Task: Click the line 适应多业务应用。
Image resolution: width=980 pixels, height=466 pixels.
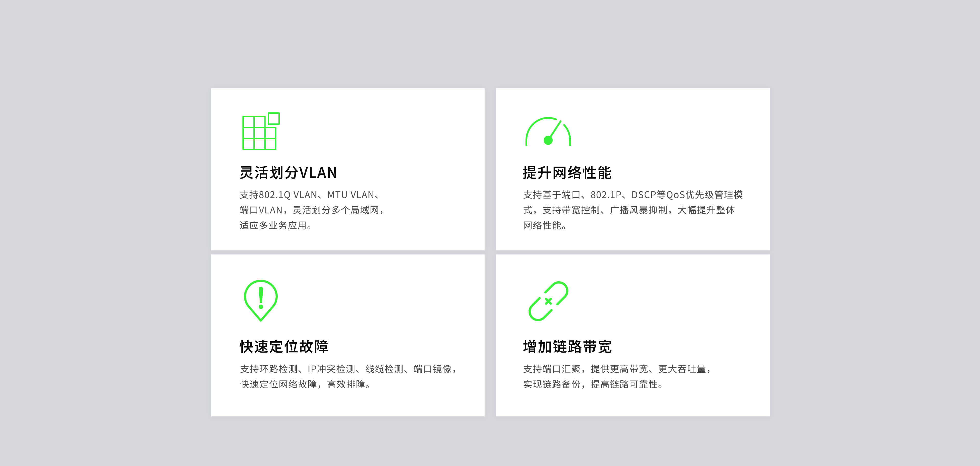Action: [x=276, y=225]
